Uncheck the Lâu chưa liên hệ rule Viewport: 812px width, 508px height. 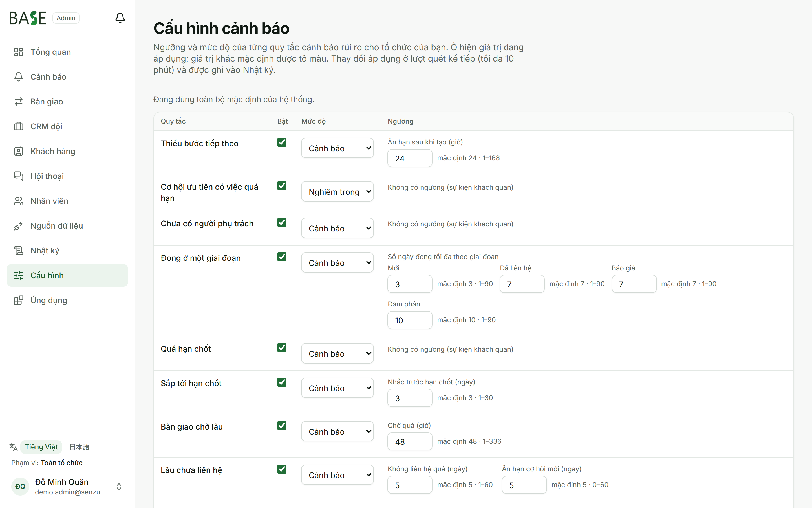(x=282, y=469)
